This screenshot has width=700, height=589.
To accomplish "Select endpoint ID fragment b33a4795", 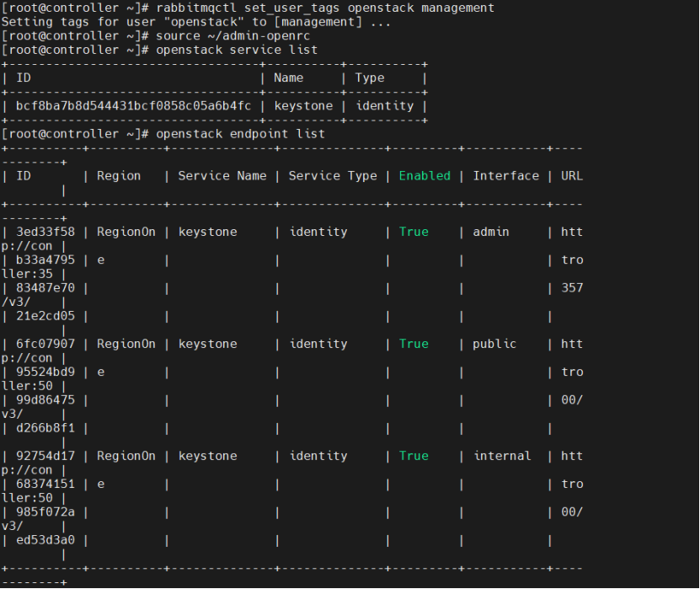I will pyautogui.click(x=45, y=260).
